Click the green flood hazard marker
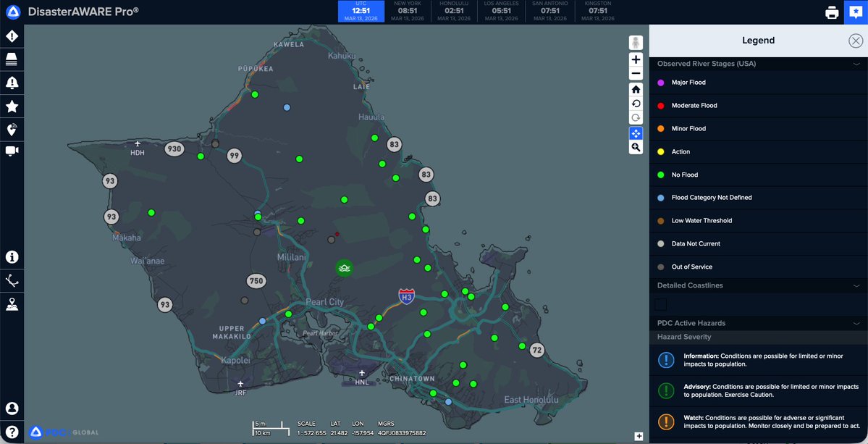Viewport: 868px width, 444px height. (345, 269)
